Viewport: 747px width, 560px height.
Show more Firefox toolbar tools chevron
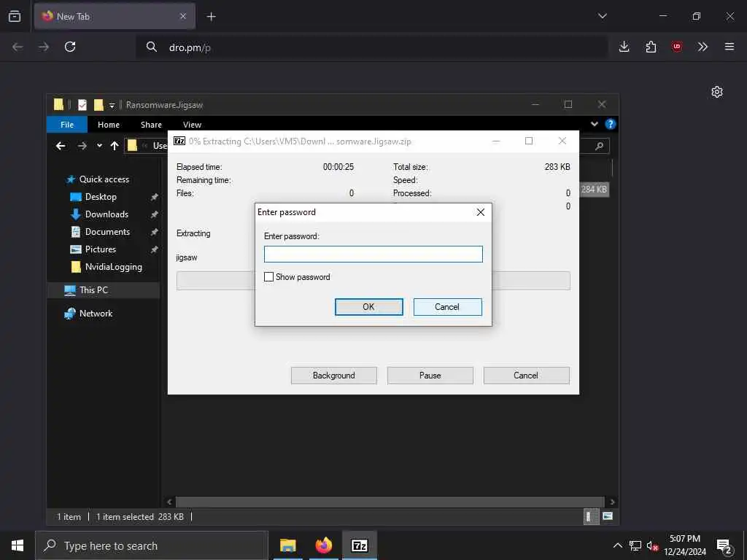(703, 47)
